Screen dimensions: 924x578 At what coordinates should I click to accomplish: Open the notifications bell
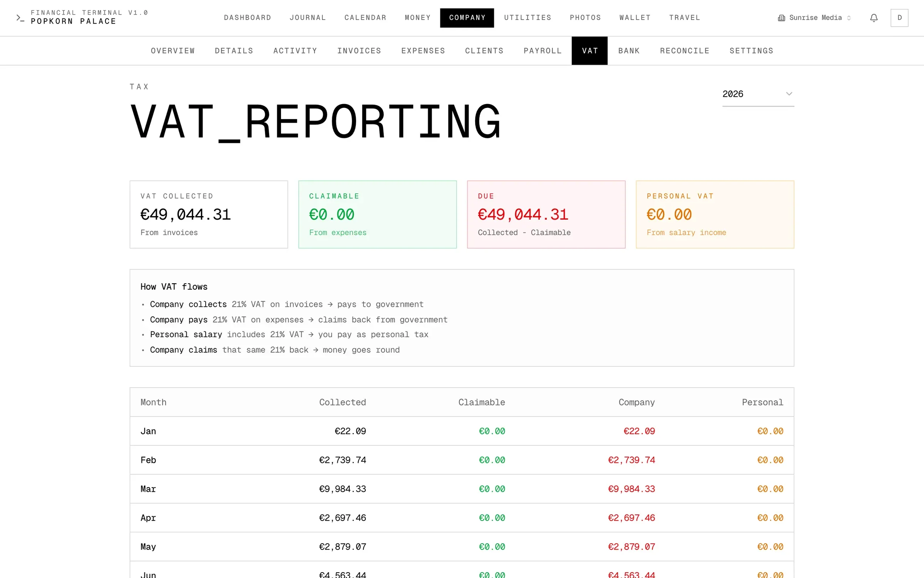tap(874, 18)
